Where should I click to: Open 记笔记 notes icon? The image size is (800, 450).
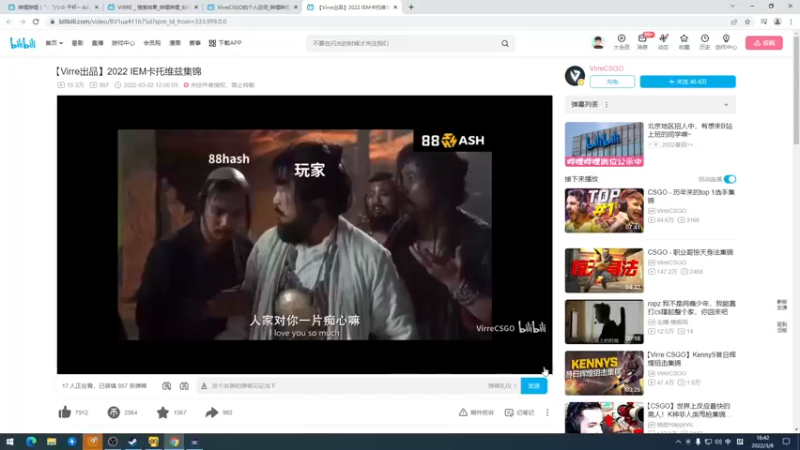[509, 412]
